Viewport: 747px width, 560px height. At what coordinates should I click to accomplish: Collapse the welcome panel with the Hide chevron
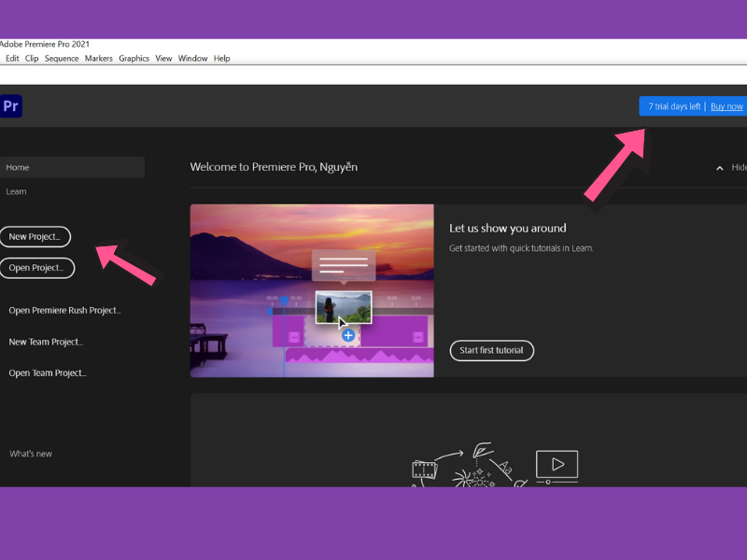(x=719, y=167)
